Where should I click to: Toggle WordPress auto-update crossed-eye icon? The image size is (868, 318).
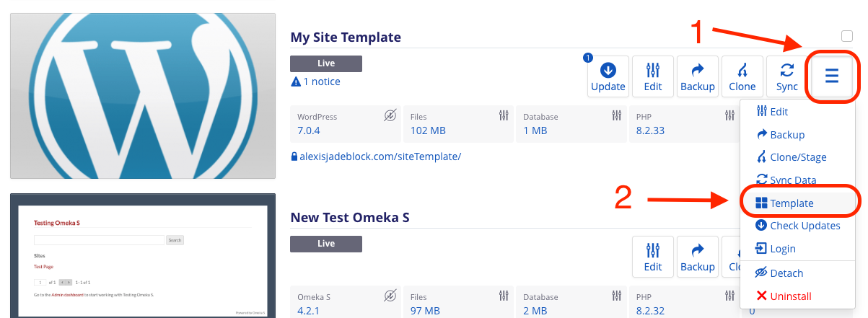(390, 115)
